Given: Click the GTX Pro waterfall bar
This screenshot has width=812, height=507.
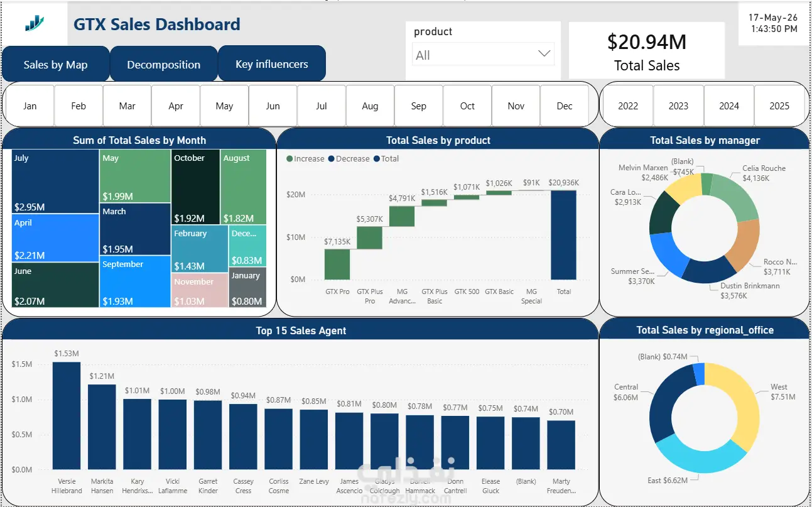Looking at the screenshot, I should [x=337, y=264].
